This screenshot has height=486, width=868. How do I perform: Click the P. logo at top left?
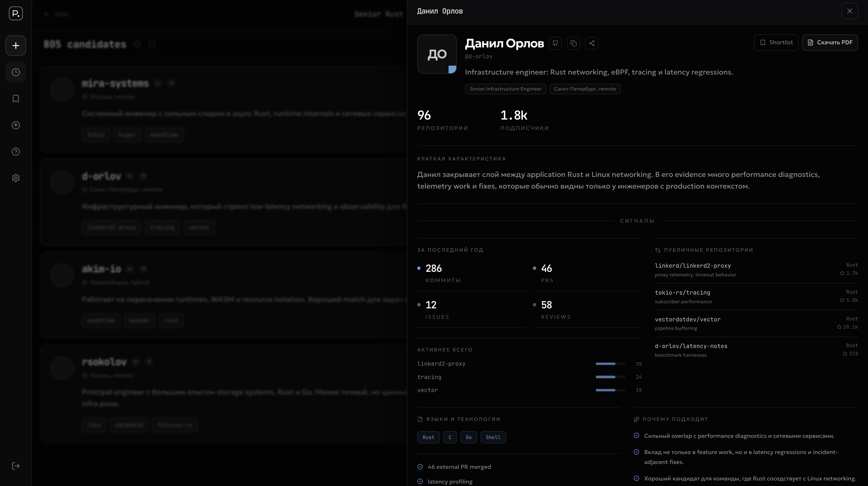click(15, 14)
